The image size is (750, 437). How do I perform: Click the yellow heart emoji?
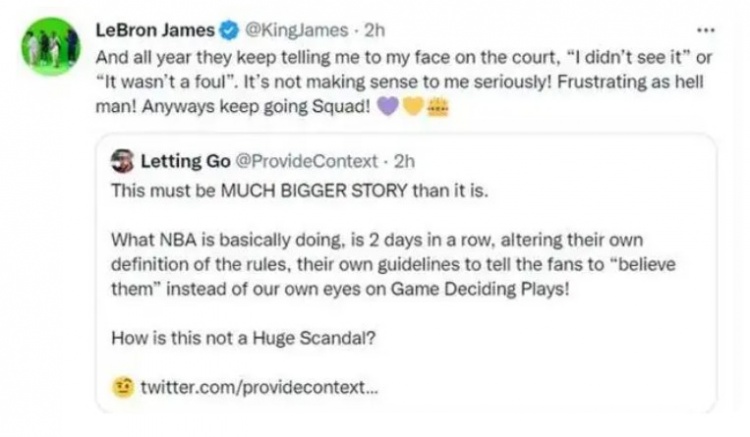point(413,110)
